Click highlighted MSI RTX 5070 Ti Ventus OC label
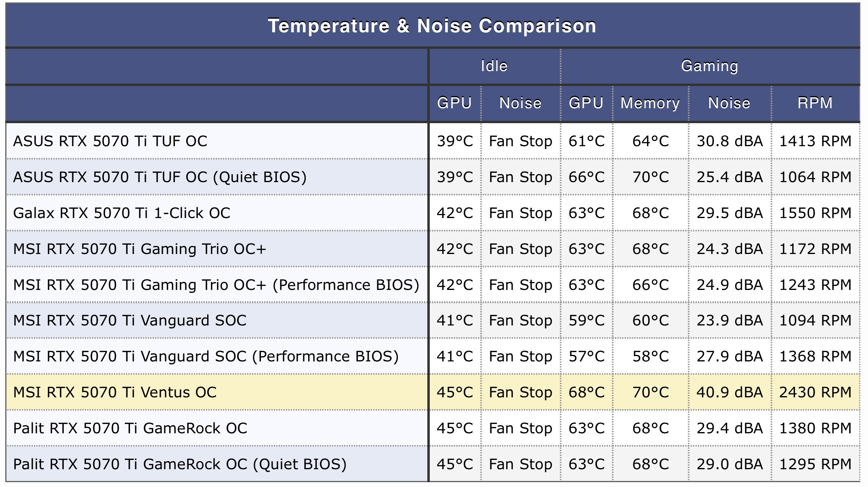868x487 pixels. pyautogui.click(x=115, y=393)
